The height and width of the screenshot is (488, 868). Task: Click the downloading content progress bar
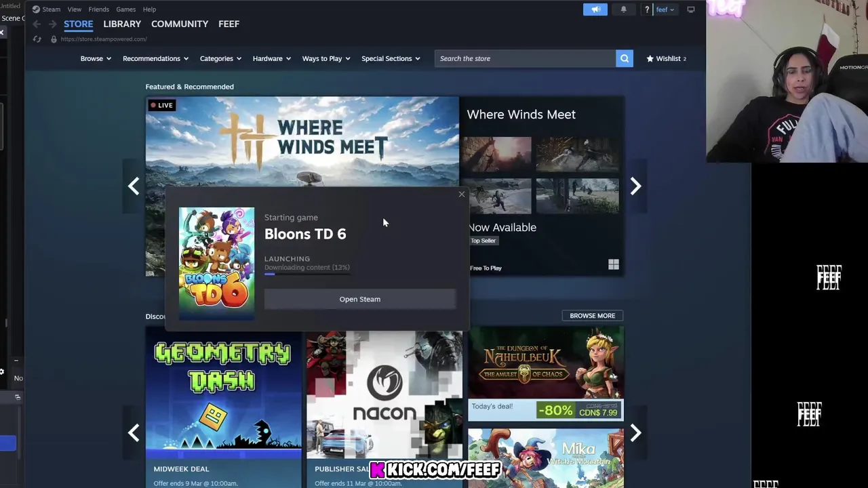click(307, 274)
